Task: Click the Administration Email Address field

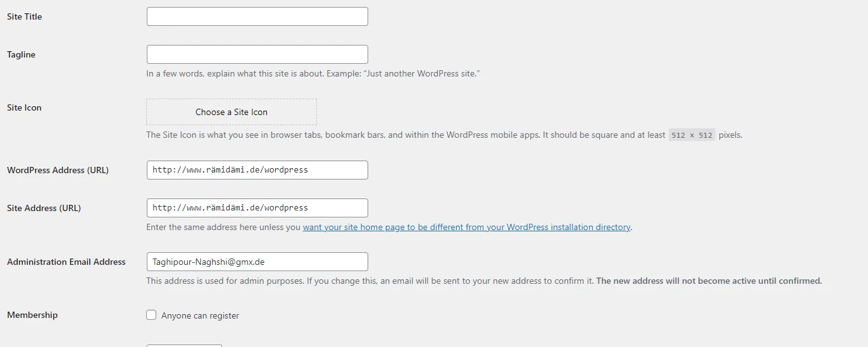Action: pos(257,262)
